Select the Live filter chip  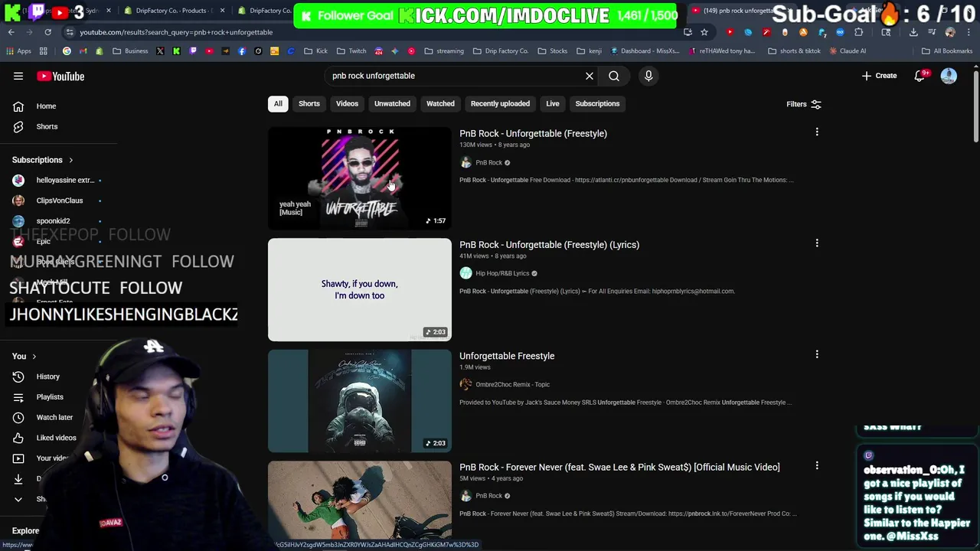(553, 103)
